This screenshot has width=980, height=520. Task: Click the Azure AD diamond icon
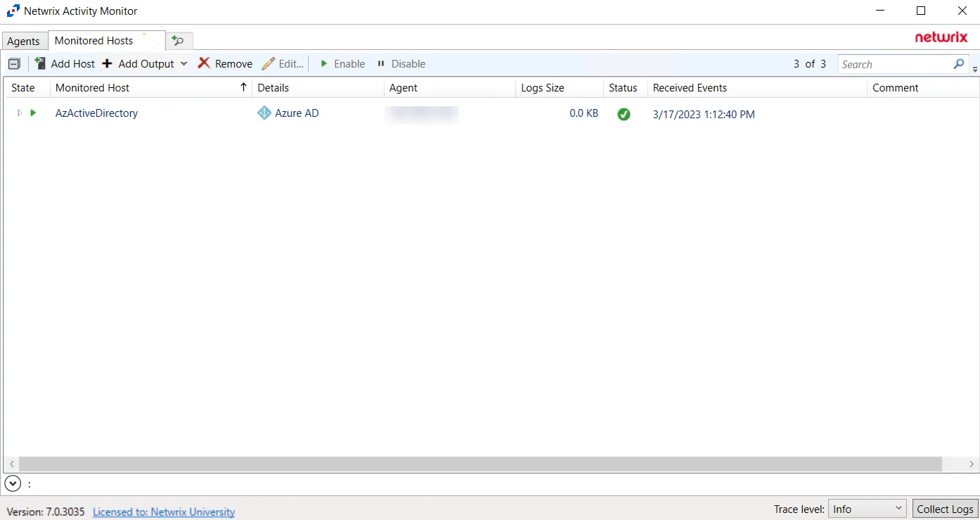(x=264, y=113)
